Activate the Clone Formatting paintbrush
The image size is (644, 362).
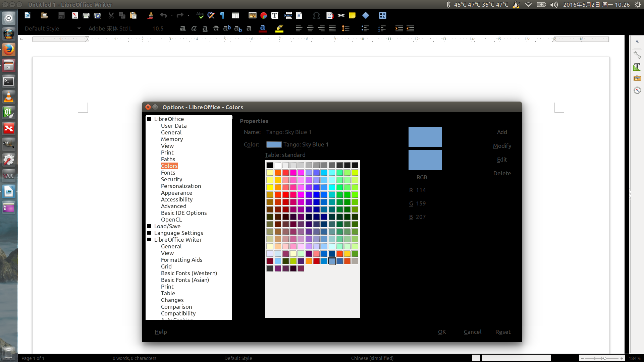click(x=150, y=15)
